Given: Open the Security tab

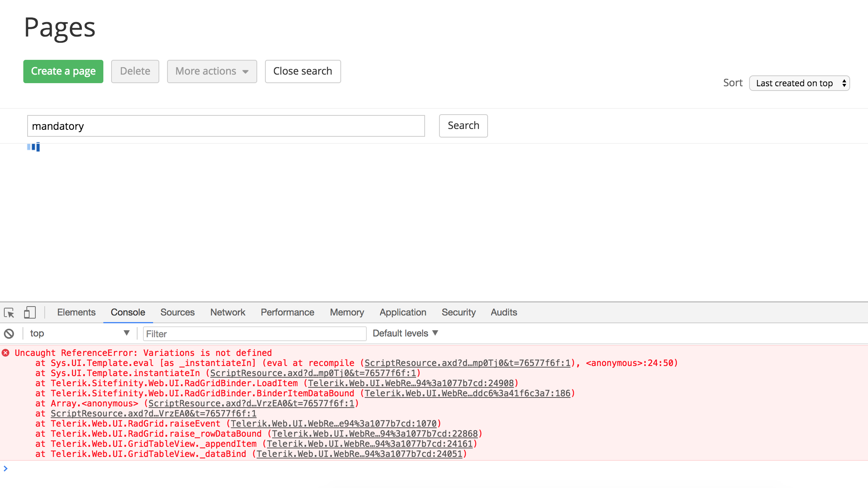Looking at the screenshot, I should (458, 312).
